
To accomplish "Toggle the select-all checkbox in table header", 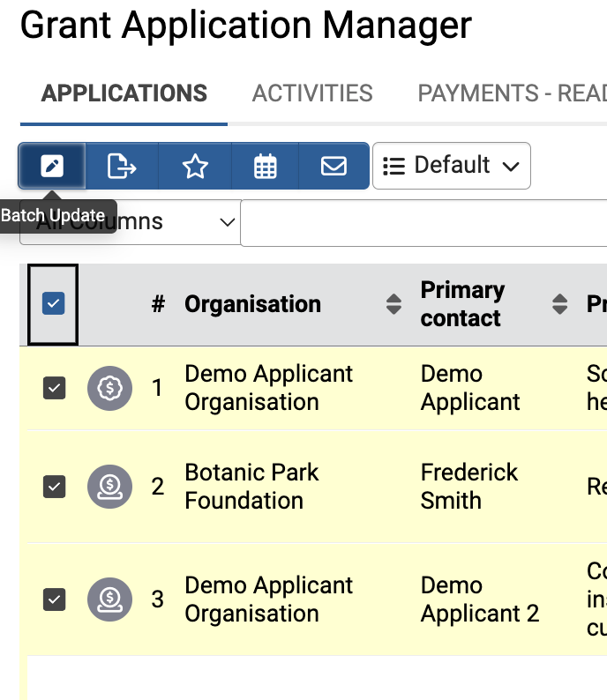I will [x=54, y=304].
